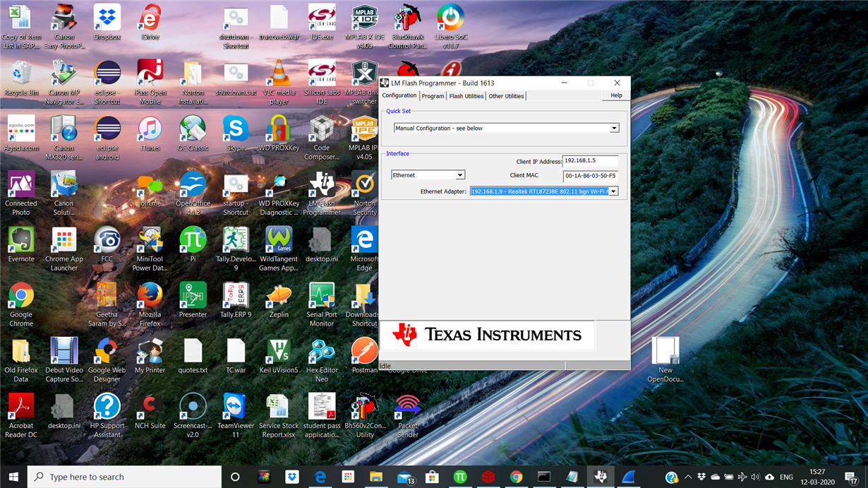
Task: Open Zeplin desktop shortcut
Action: 279,300
